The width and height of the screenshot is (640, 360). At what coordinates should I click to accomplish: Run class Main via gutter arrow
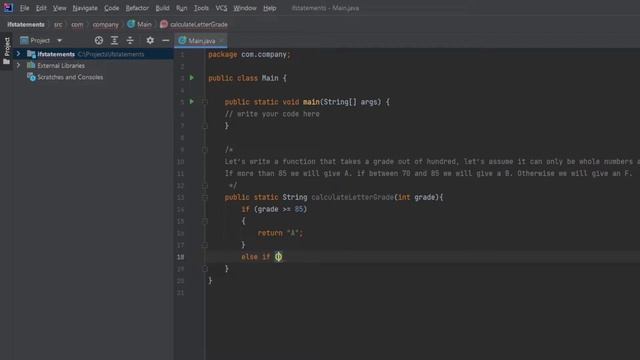click(192, 78)
